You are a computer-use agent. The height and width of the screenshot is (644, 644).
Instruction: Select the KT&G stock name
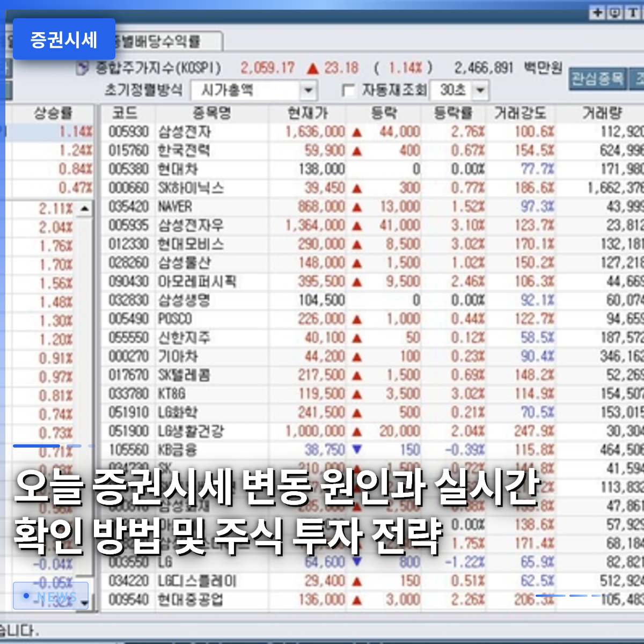click(172, 393)
